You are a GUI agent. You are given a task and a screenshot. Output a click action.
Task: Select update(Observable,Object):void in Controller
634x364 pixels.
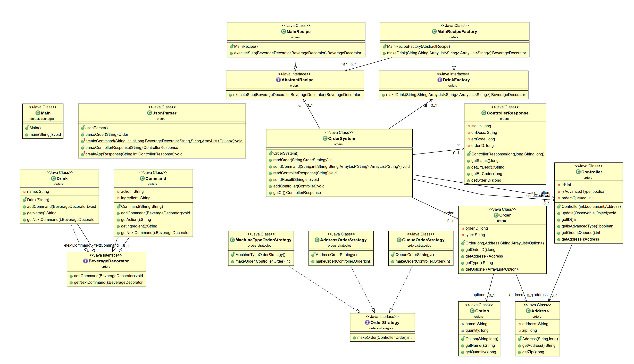click(589, 213)
